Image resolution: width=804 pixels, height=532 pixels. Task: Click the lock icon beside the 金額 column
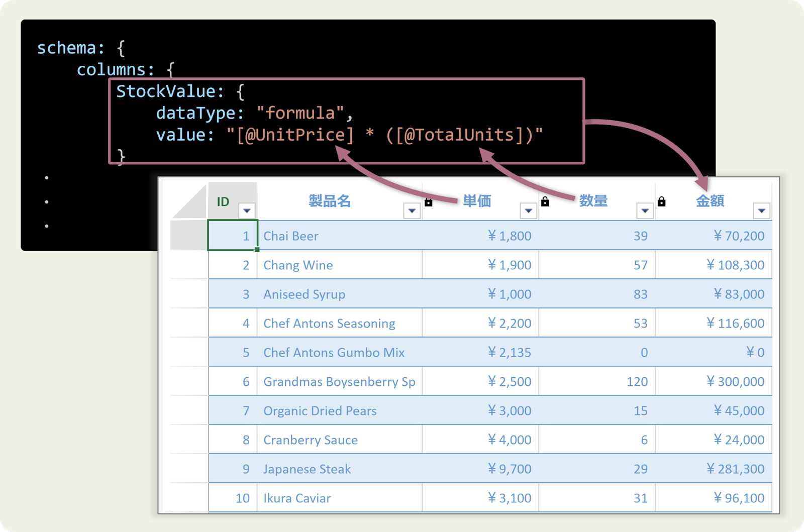pyautogui.click(x=661, y=202)
